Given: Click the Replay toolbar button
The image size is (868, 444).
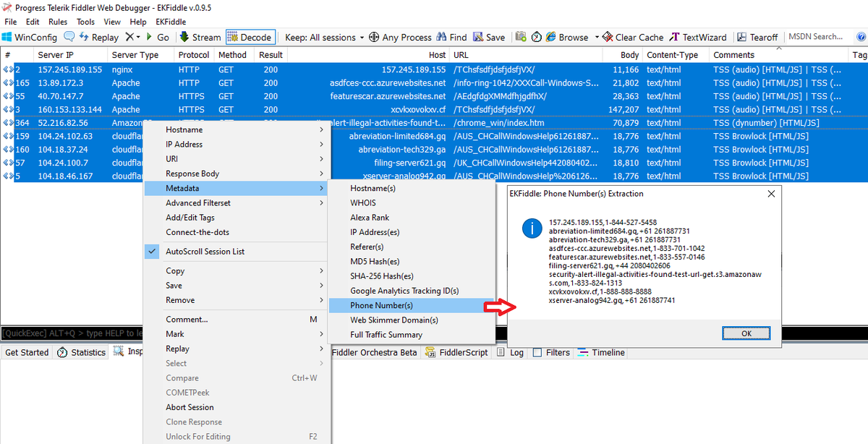Looking at the screenshot, I should click(99, 37).
